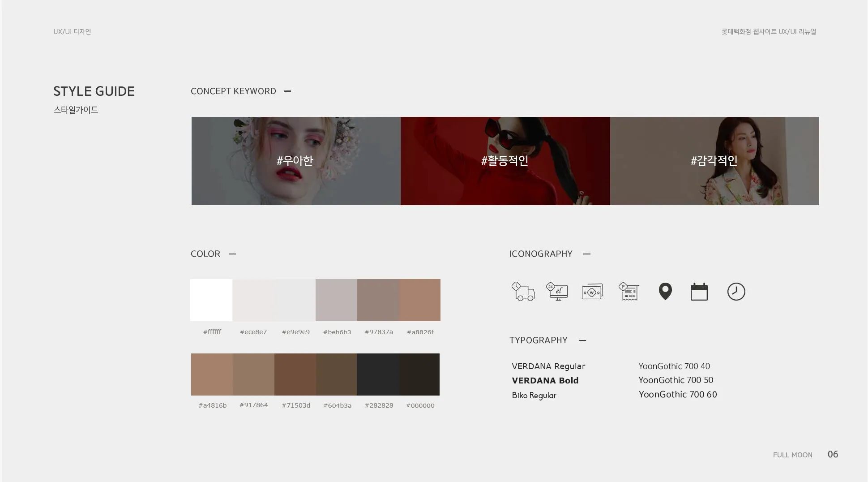Click the 24-hour monitor icon
The width and height of the screenshot is (868, 482).
(x=557, y=292)
